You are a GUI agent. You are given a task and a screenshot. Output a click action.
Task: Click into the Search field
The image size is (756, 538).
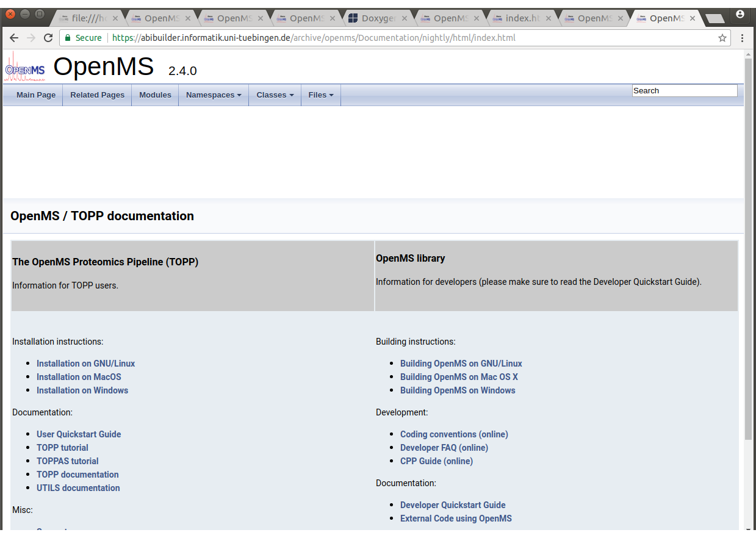point(685,90)
